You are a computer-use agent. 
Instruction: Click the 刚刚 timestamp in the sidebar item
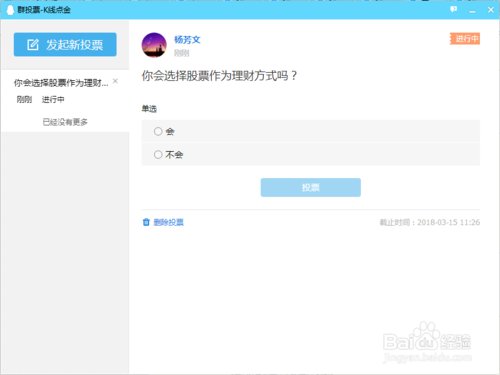(24, 99)
